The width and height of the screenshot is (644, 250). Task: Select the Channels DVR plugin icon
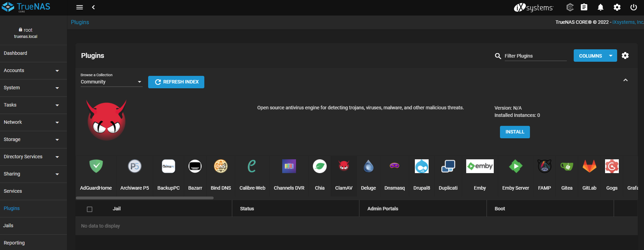tap(289, 166)
